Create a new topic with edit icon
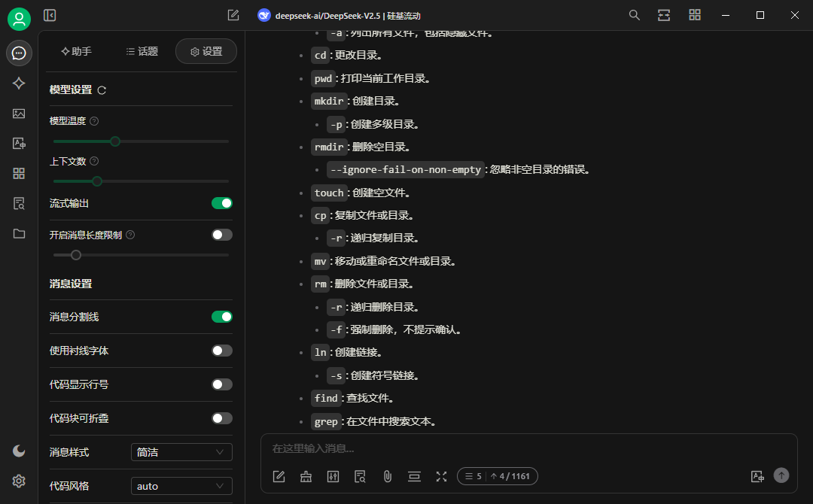The image size is (813, 504). pyautogui.click(x=233, y=16)
